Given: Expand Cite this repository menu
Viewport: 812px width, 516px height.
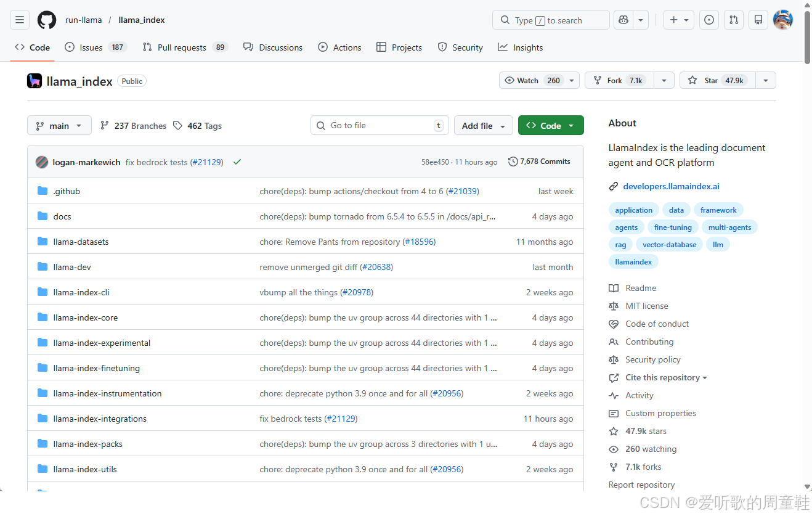Looking at the screenshot, I should click(x=666, y=377).
